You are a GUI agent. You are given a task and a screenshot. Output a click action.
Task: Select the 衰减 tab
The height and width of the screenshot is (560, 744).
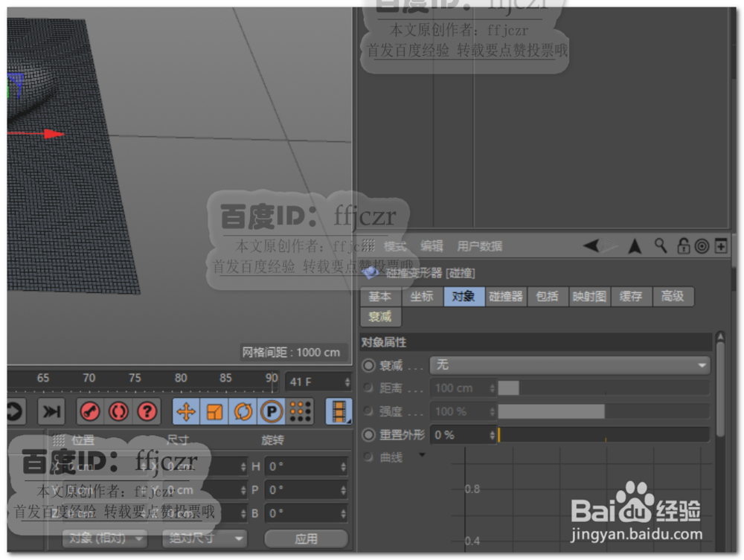(380, 316)
